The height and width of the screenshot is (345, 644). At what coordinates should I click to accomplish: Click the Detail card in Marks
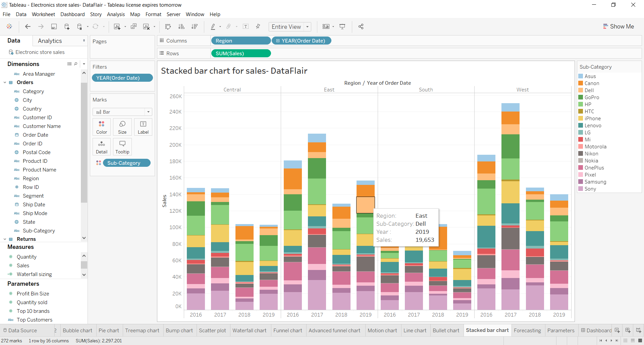point(102,147)
